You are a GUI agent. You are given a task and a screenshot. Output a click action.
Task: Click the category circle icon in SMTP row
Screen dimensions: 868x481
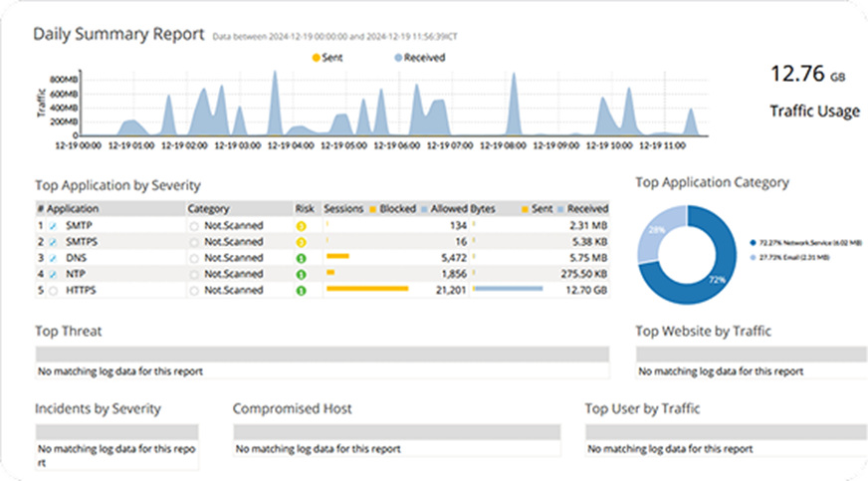coord(194,226)
